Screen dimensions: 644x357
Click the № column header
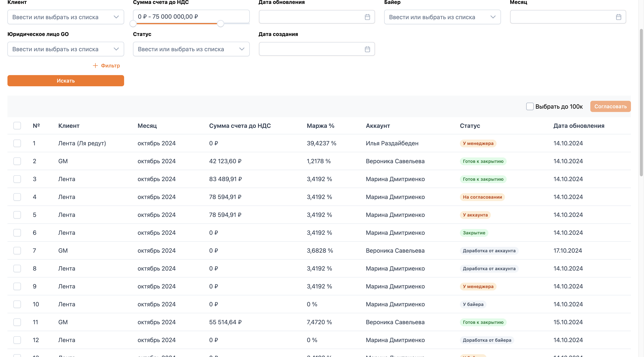click(36, 126)
